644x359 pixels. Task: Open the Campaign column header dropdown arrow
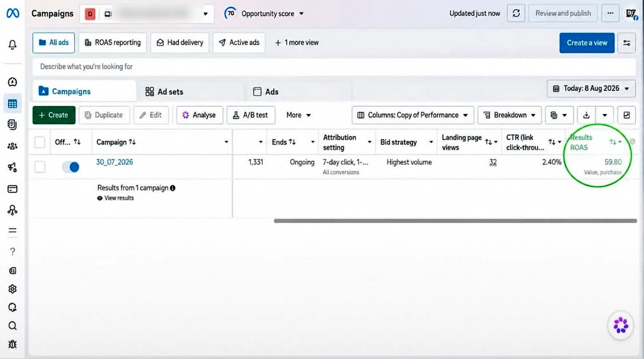226,142
